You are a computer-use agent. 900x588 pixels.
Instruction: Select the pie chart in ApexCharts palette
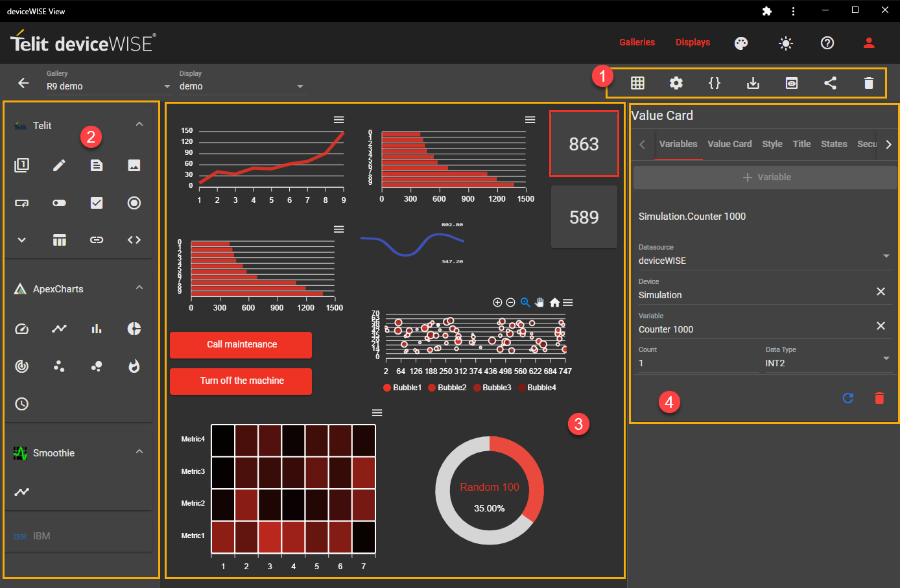tap(134, 329)
